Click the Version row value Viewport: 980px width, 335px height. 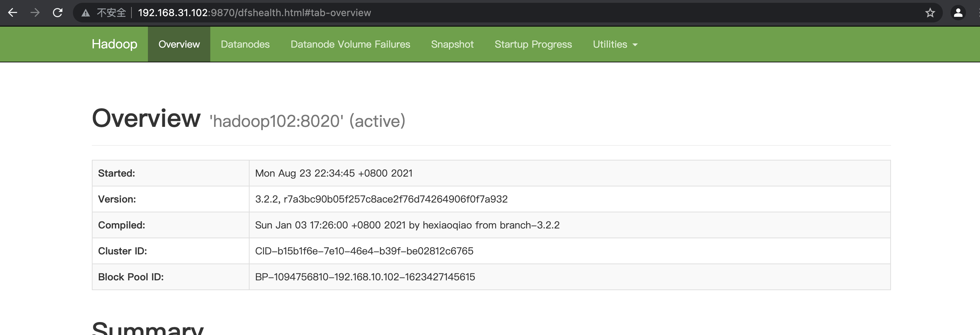[x=381, y=199]
